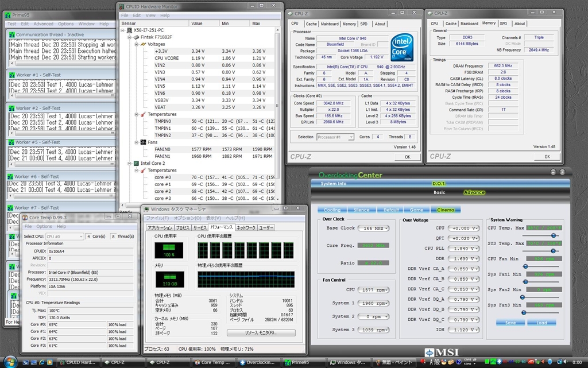Image resolution: width=588 pixels, height=368 pixels.
Task: Enable D.O.T. in Overclocking Center
Action: (439, 183)
